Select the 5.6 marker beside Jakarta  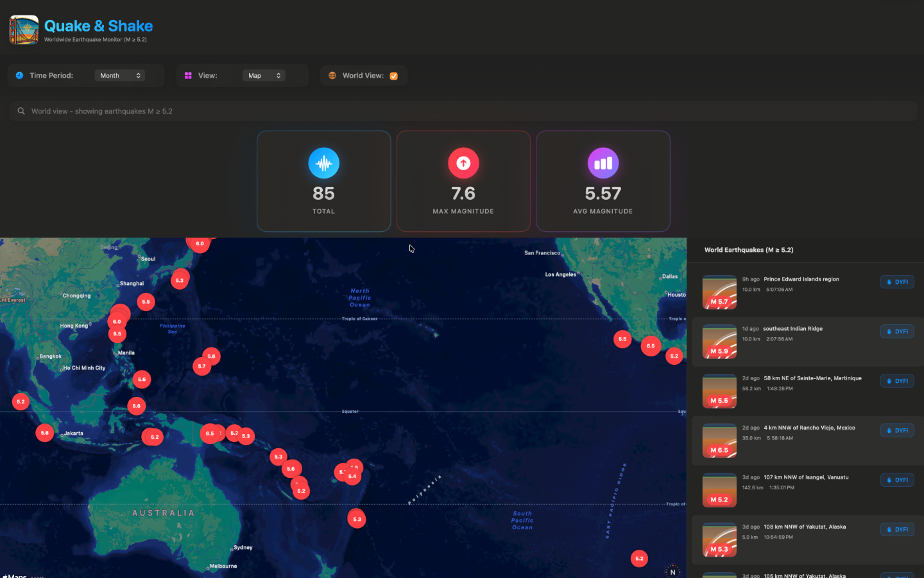coord(44,433)
